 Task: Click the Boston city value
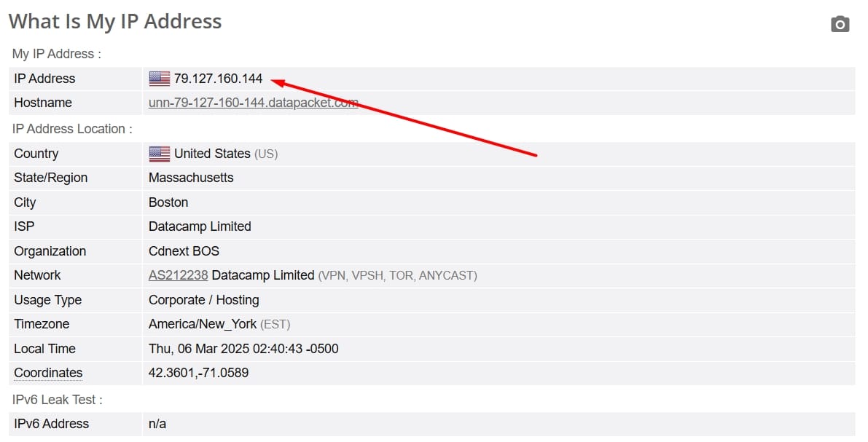pyautogui.click(x=168, y=202)
